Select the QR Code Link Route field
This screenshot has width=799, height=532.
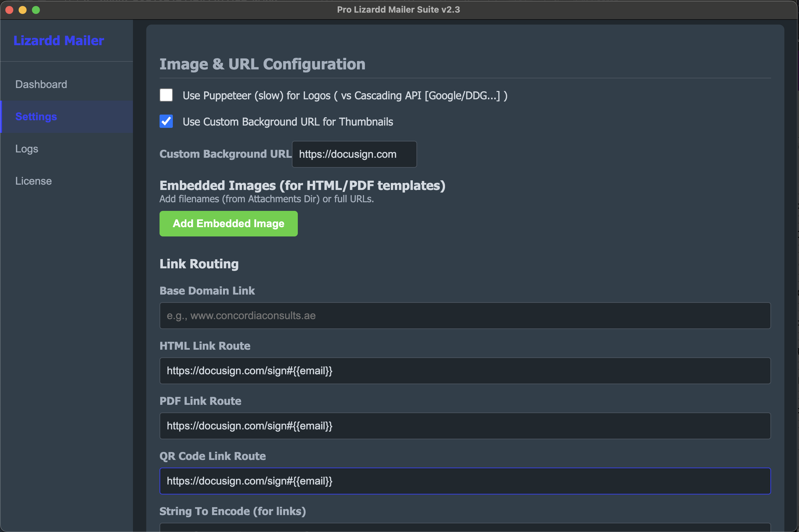[465, 481]
